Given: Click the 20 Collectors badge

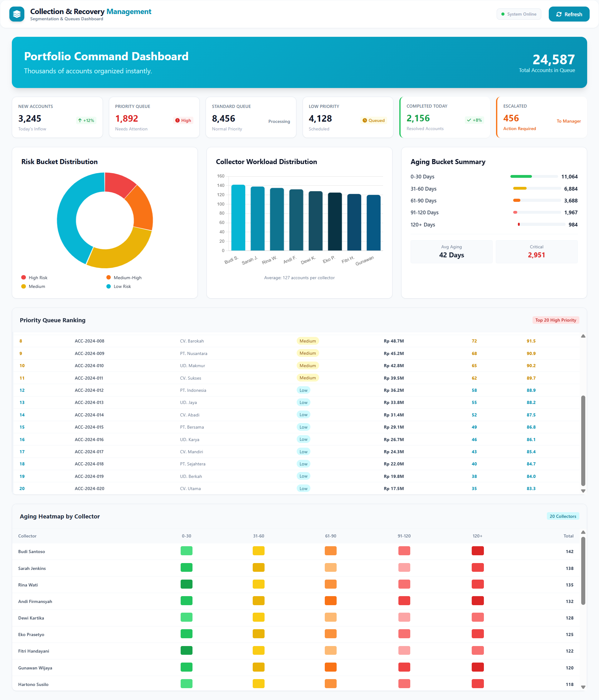Looking at the screenshot, I should 562,516.
